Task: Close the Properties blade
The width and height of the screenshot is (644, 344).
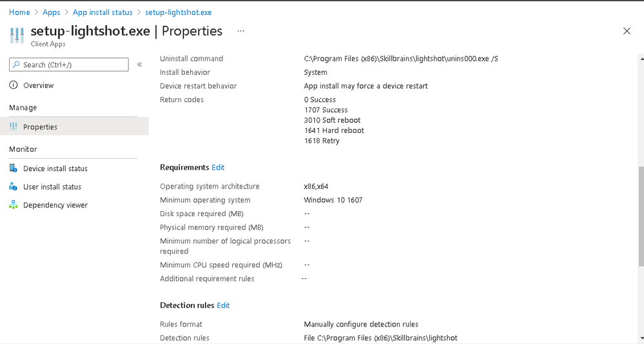Action: [x=627, y=31]
